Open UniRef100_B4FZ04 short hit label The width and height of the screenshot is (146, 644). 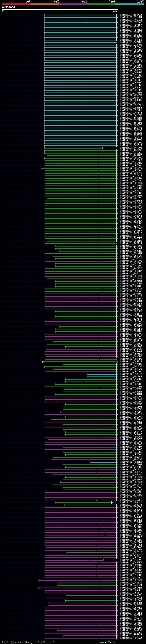(131, 148)
